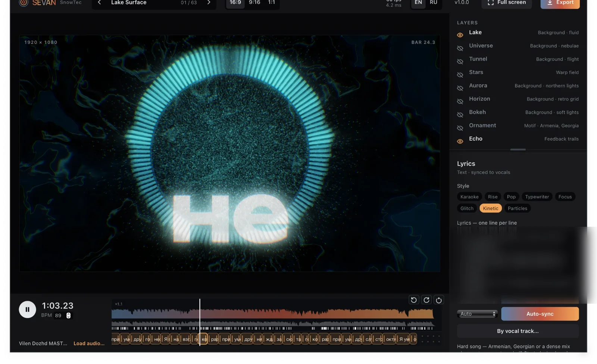The image size is (597, 364).
Task: Show the Stars layer
Action: click(460, 75)
